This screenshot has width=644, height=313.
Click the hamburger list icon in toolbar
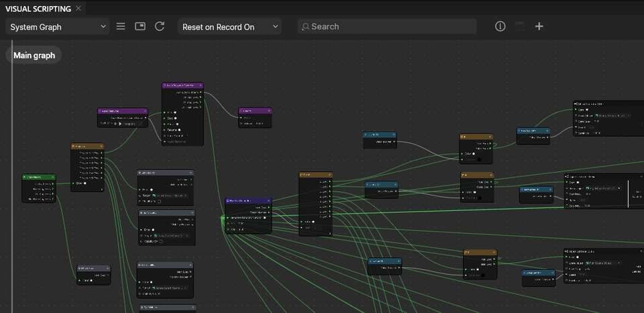tap(121, 26)
